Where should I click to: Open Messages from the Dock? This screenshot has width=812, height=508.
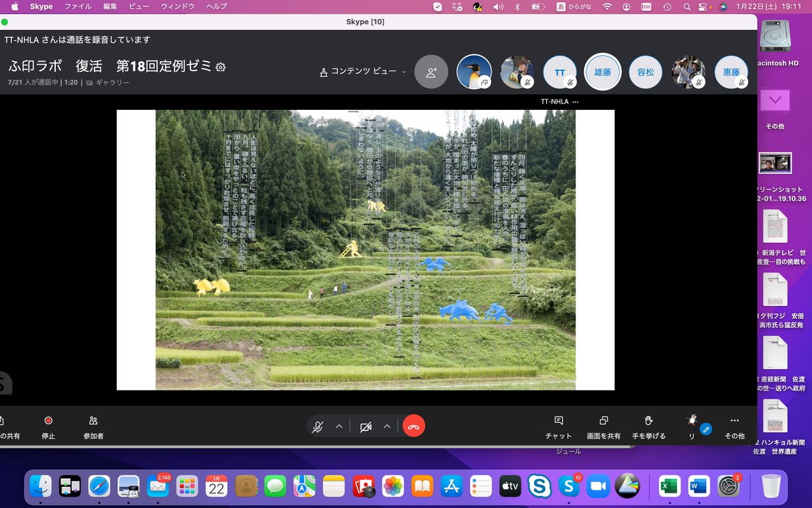275,486
